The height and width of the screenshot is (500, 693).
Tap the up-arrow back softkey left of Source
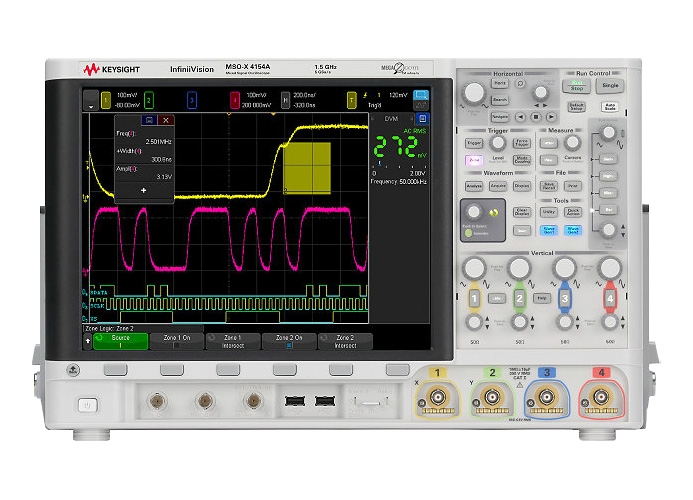pos(88,341)
